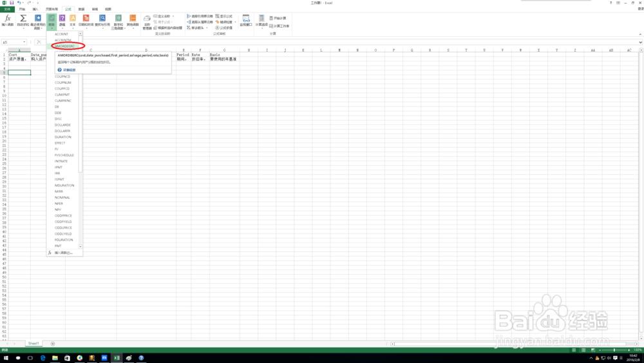Select PDURATION from the function list
This screenshot has height=363, width=644.
(x=63, y=240)
